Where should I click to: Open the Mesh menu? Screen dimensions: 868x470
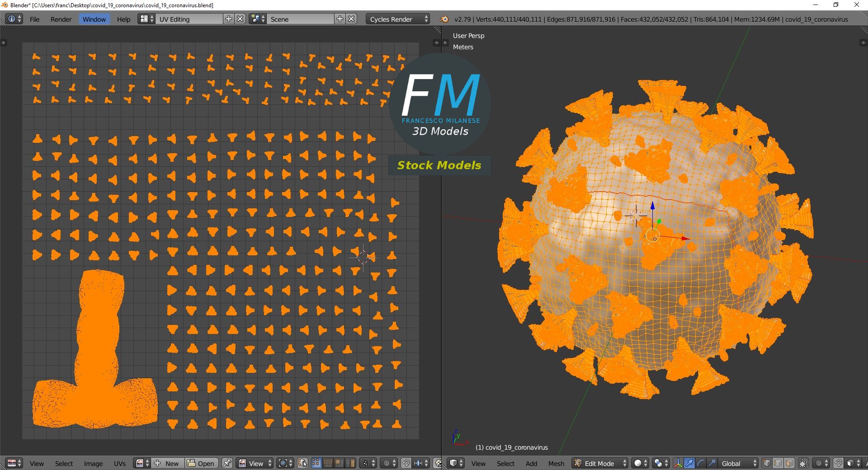click(556, 463)
